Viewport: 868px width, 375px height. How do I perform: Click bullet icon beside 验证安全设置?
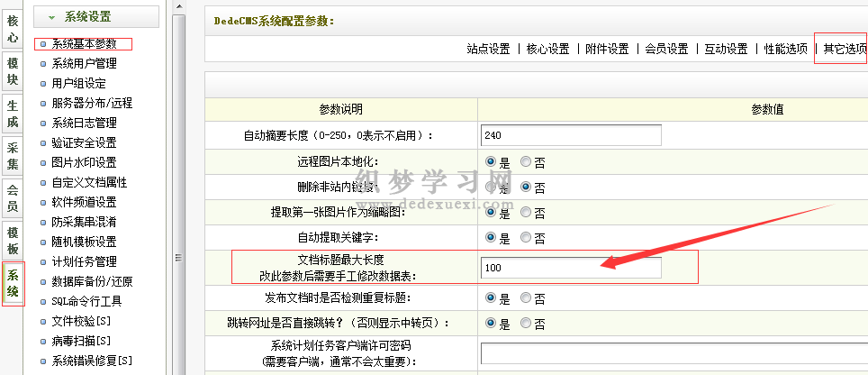pos(43,143)
